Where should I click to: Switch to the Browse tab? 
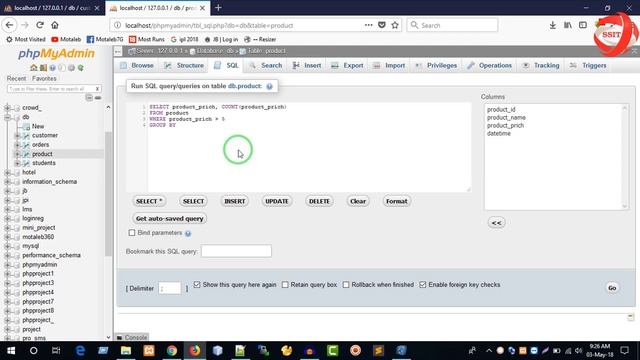[x=137, y=65]
